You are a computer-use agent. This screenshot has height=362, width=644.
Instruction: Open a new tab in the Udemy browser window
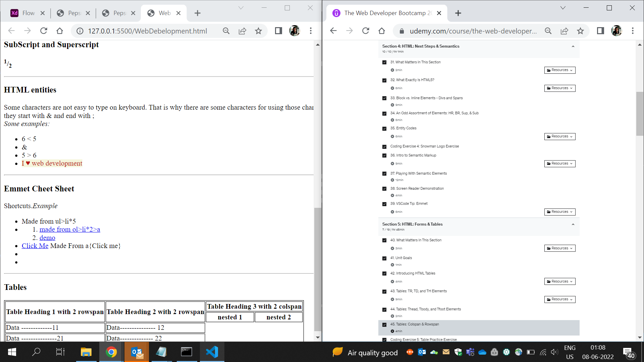tap(458, 13)
